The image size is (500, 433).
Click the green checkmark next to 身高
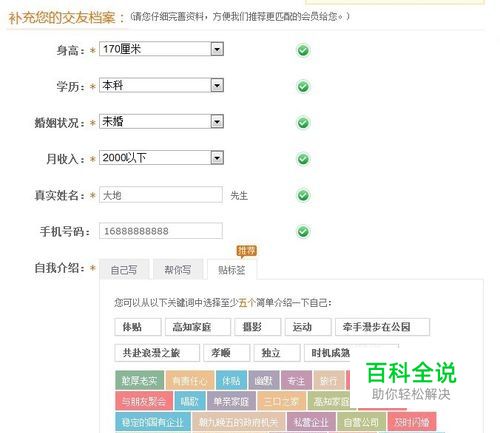pos(303,51)
